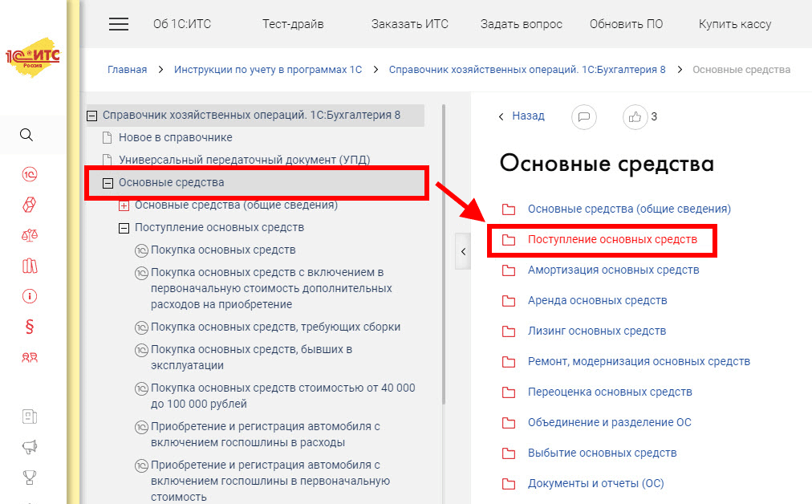Viewport: 812px width, 504px height.
Task: Collapse the Основные средства tree node
Action: tap(108, 183)
